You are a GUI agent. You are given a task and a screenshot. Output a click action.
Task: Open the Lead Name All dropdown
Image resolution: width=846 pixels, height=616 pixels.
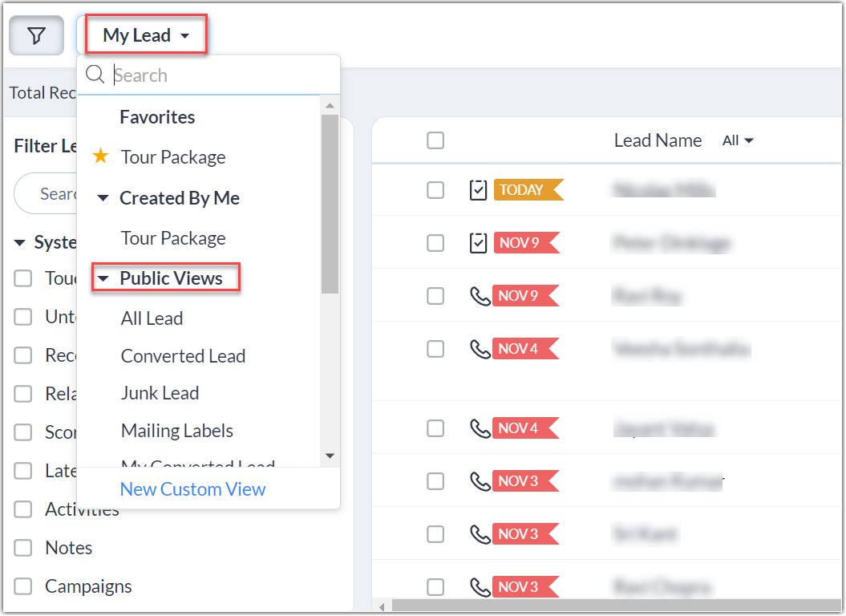738,140
